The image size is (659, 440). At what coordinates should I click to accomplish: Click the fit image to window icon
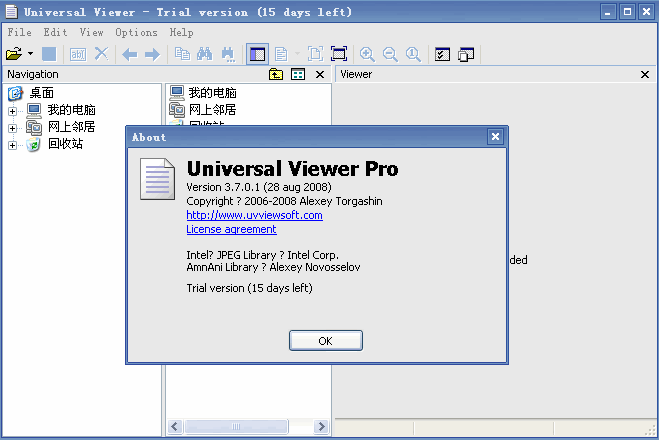(316, 54)
